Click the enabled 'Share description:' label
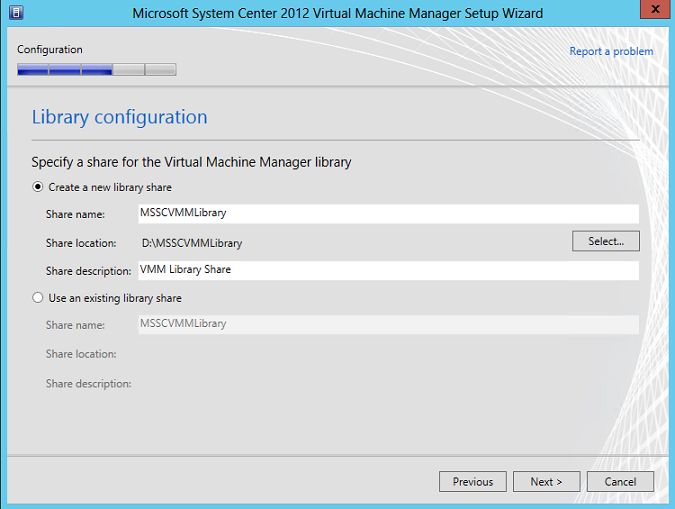675x509 pixels. click(89, 271)
